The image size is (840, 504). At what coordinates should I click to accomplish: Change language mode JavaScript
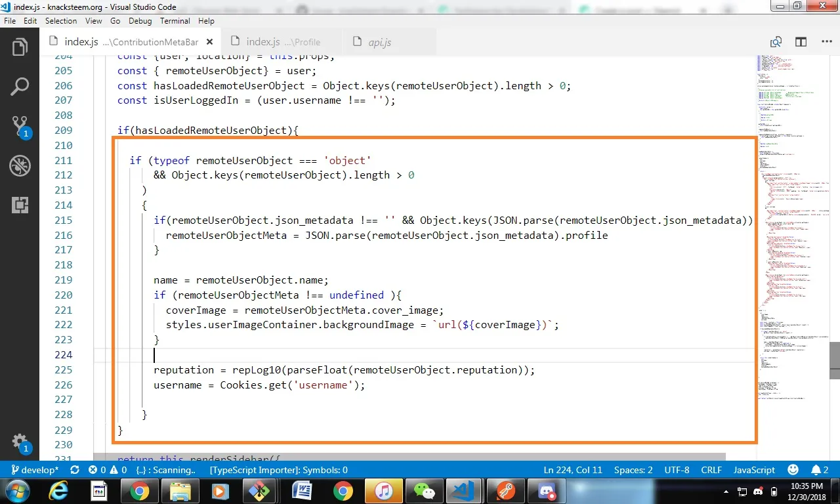(754, 470)
